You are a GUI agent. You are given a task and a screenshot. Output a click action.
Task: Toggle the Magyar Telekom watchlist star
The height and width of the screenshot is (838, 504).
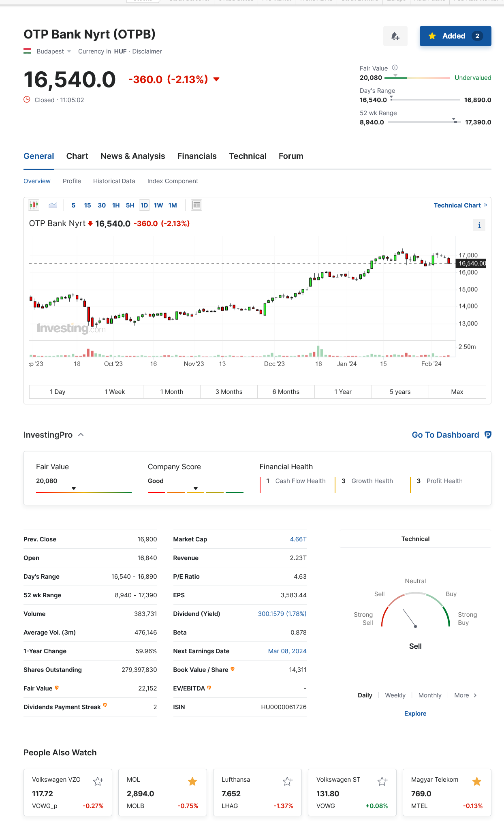pos(477,781)
